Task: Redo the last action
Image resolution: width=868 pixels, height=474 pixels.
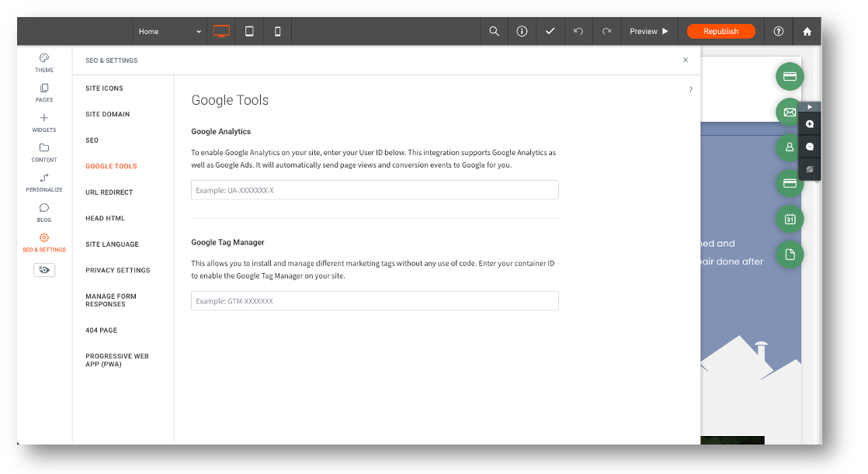Action: [x=606, y=32]
